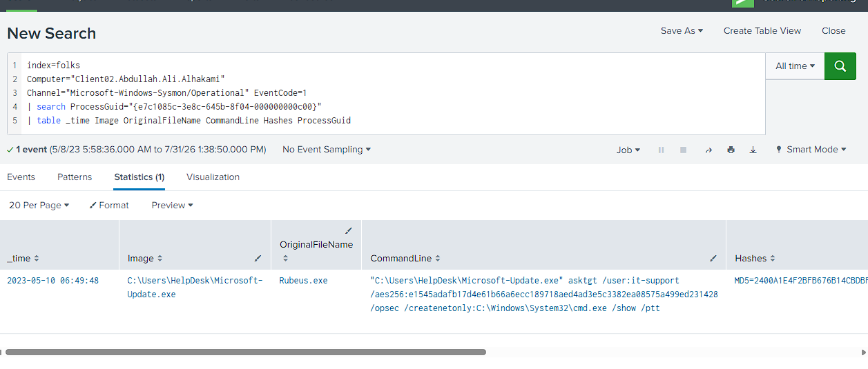868x369 pixels.
Task: Sort by OriginalFileName column arrows
Action: tap(285, 259)
